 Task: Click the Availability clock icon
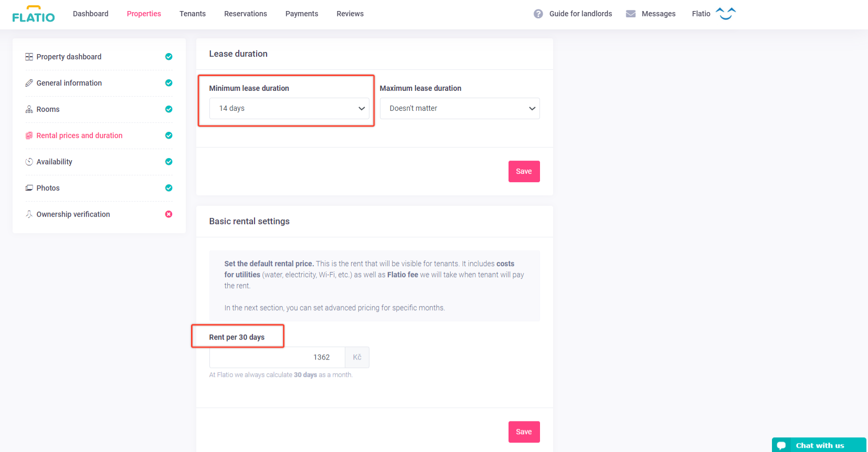29,162
